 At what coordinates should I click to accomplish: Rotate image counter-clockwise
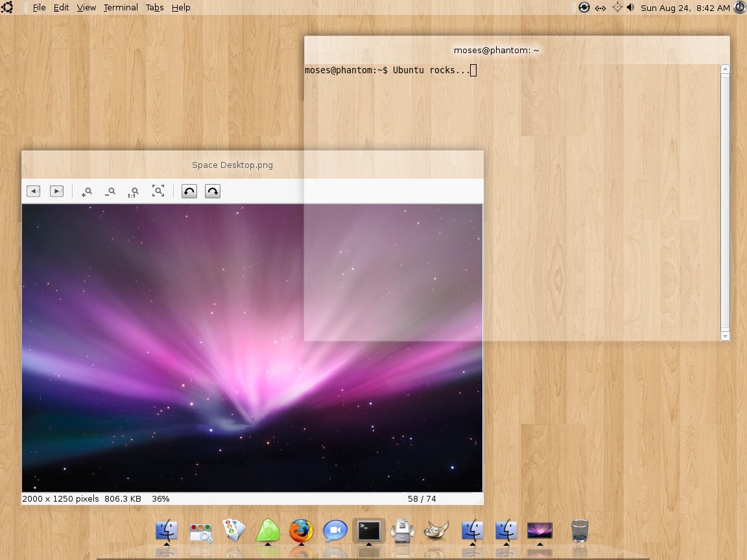[x=189, y=191]
